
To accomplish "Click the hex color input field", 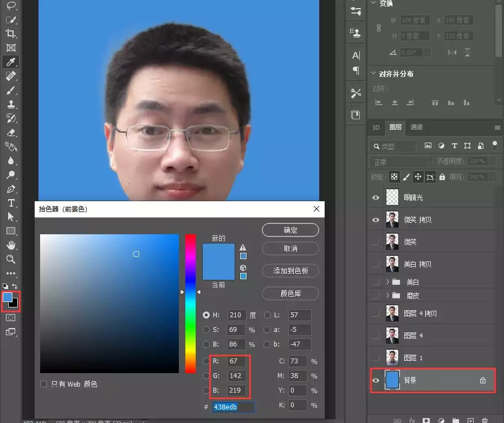I will click(233, 407).
